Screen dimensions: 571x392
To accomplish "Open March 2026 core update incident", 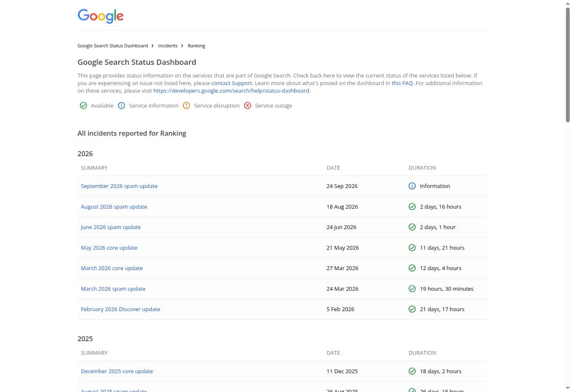I will pos(112,268).
